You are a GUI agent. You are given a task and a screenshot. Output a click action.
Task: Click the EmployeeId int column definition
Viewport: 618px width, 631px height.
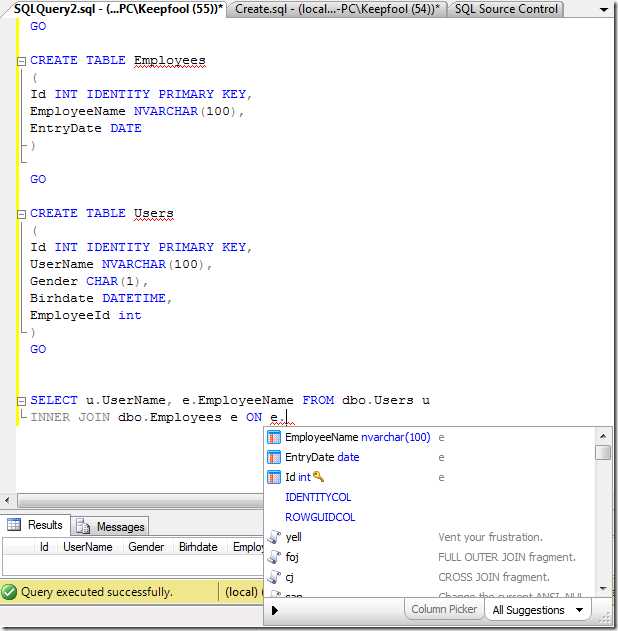pyautogui.click(x=86, y=315)
